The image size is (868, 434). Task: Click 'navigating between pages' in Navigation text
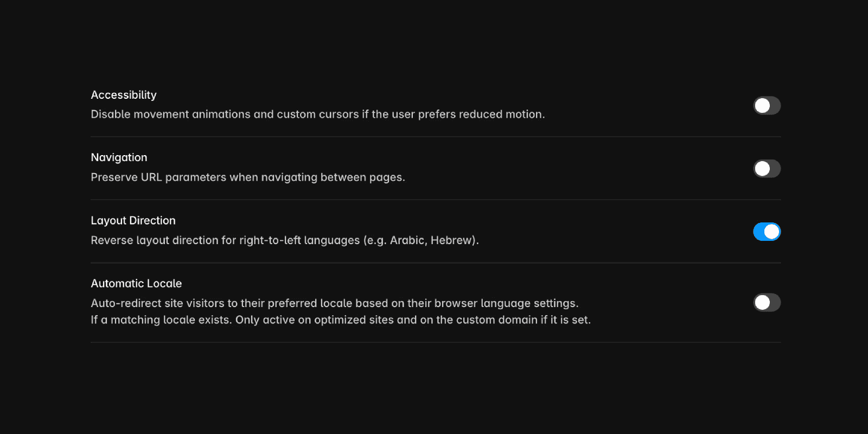[331, 177]
